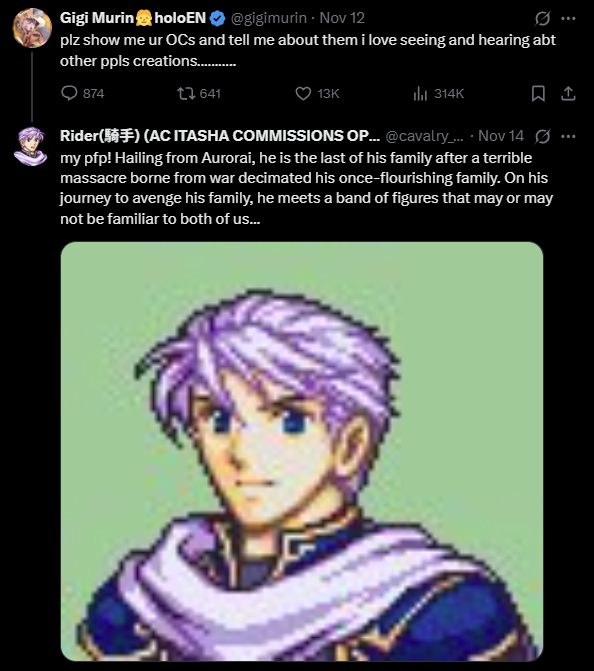Click Grok icon on Rider's reply
594x671 pixels.
coord(542,137)
